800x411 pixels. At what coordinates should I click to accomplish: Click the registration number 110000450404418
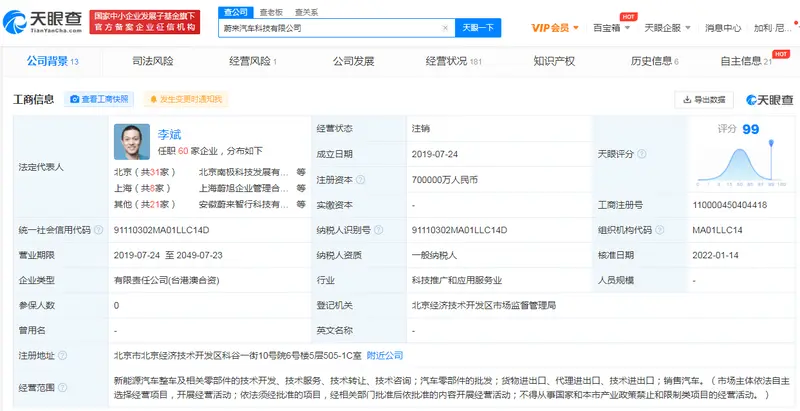[730, 205]
